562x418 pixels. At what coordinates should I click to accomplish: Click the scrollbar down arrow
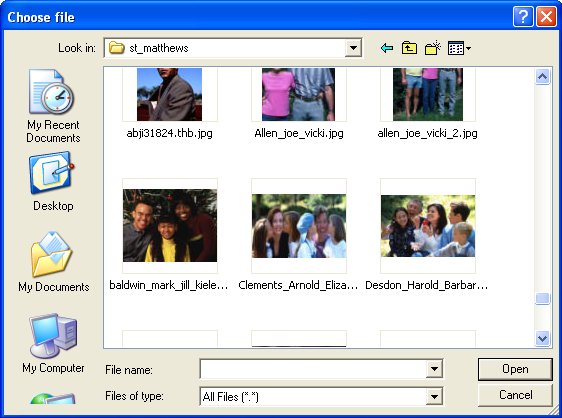click(x=542, y=338)
